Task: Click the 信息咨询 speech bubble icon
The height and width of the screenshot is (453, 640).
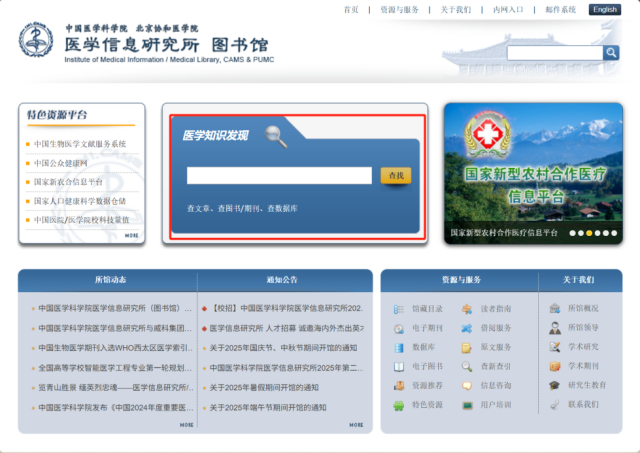Action: click(467, 385)
